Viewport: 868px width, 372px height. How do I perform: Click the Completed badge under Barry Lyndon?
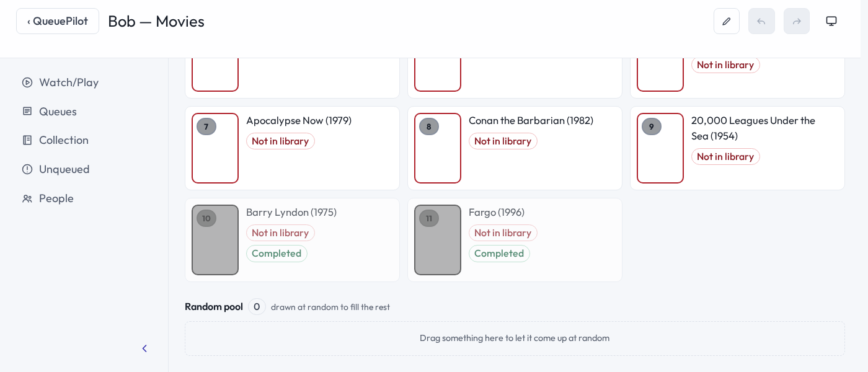pyautogui.click(x=277, y=254)
